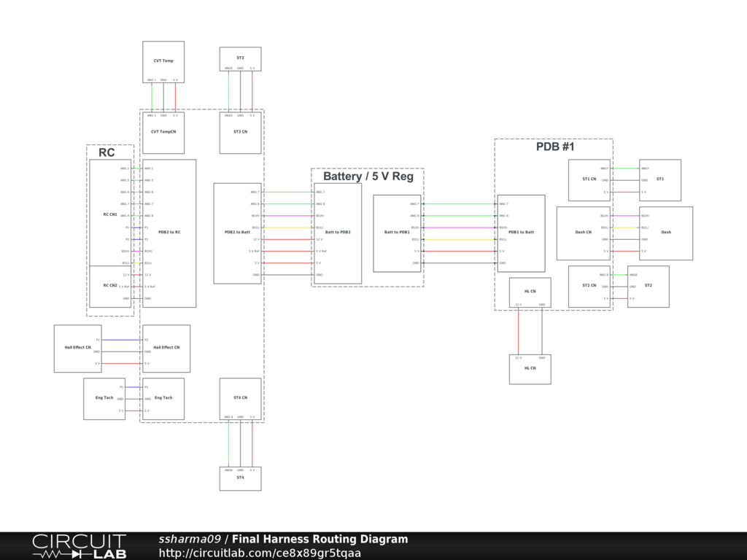Select the ST3 component block at top

click(240, 58)
